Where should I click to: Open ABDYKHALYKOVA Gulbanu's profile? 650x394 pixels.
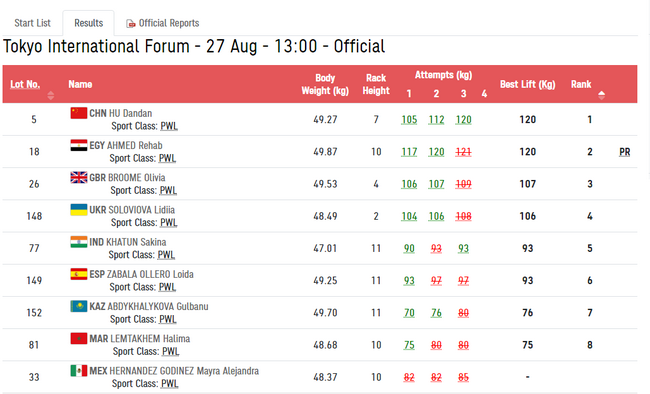[158, 306]
